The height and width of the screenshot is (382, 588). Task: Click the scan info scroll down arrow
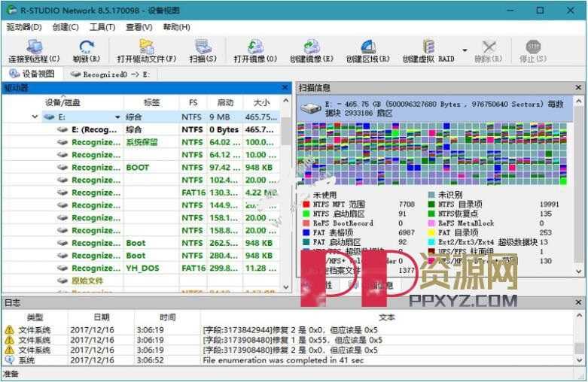(578, 271)
